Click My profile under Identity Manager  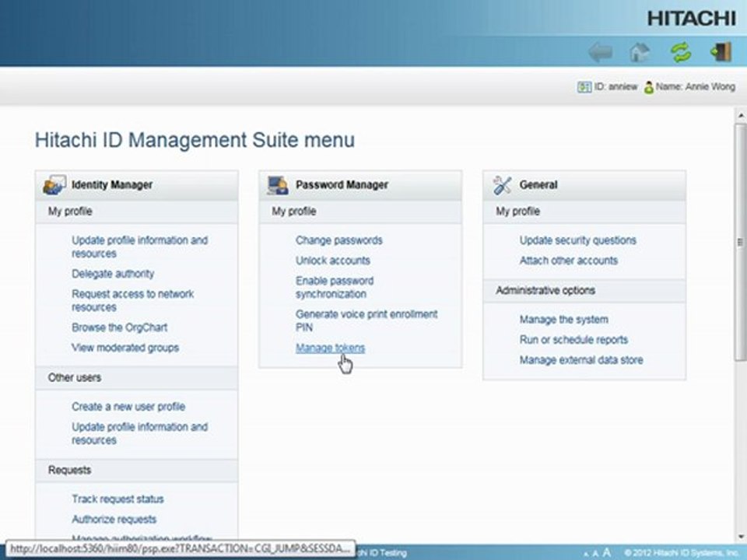tap(70, 211)
